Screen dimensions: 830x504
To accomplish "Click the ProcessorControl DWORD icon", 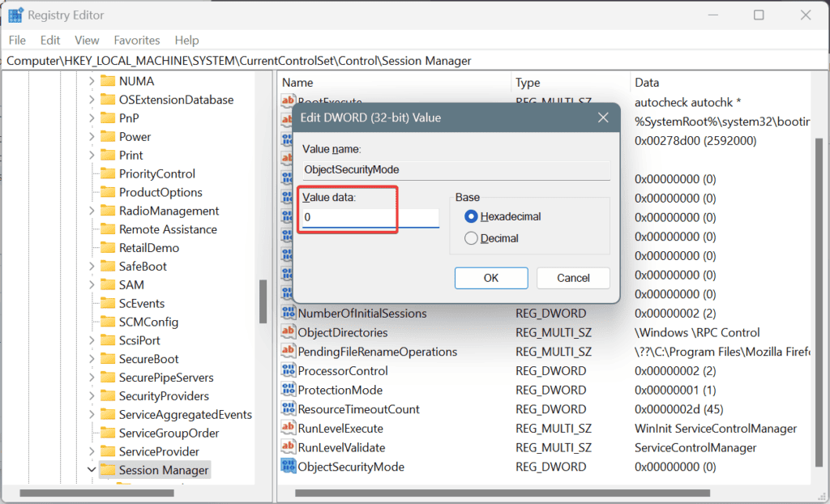I will [289, 370].
